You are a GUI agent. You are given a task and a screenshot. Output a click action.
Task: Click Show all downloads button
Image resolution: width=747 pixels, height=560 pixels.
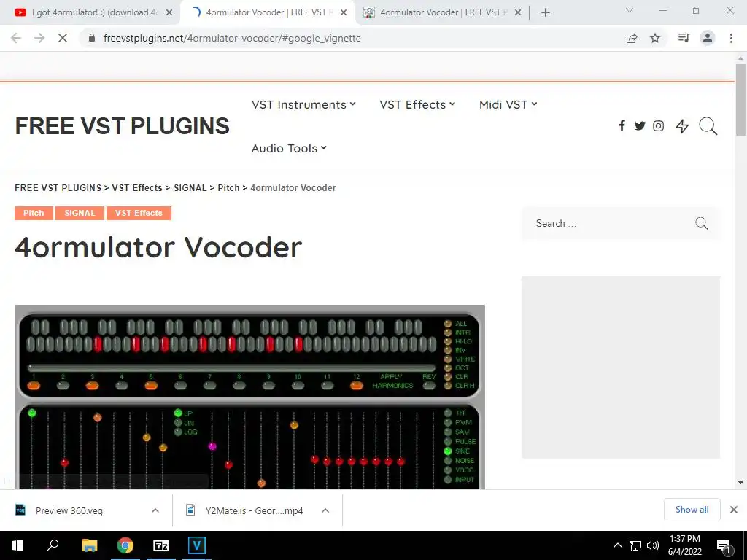[x=692, y=510]
